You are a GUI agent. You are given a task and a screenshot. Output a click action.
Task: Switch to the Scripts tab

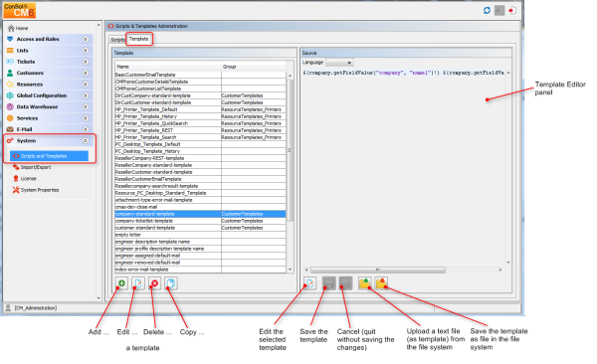tap(117, 40)
